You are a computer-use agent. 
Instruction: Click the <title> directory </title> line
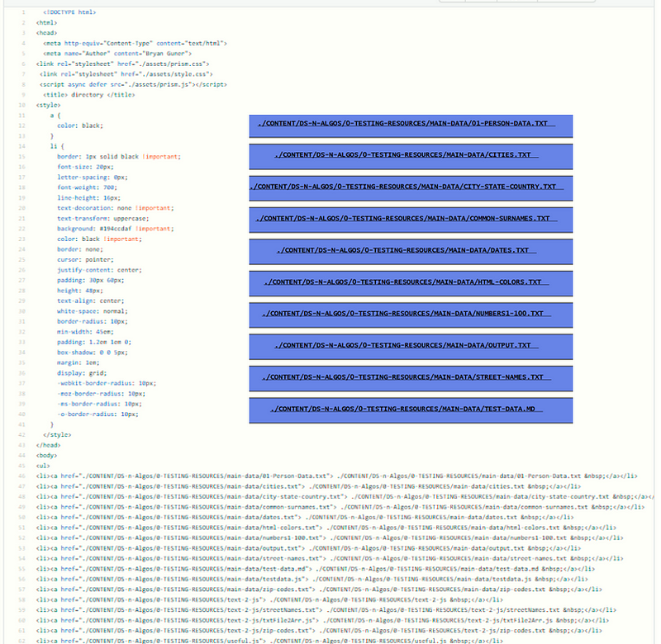click(89, 95)
